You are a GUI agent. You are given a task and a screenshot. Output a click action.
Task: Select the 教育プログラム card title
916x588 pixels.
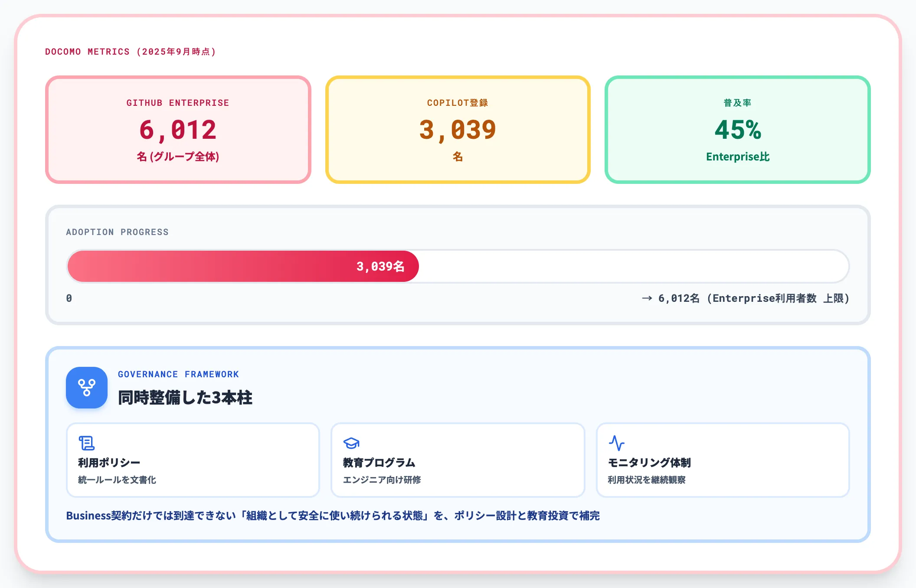[379, 463]
